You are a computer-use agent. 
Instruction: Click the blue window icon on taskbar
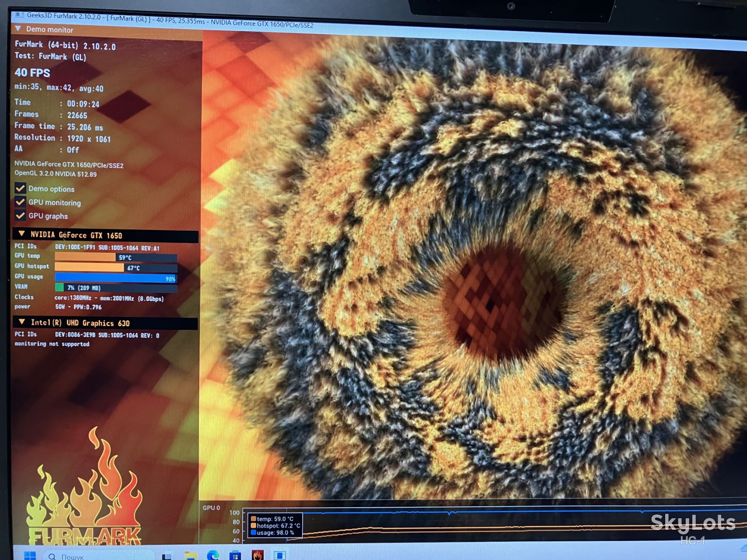tap(280, 555)
